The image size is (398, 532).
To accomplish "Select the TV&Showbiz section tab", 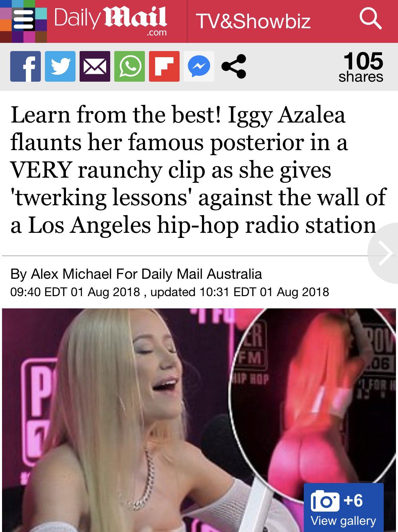I will coord(253,21).
